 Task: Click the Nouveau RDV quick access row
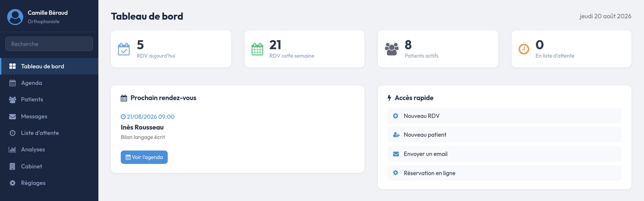(x=505, y=116)
